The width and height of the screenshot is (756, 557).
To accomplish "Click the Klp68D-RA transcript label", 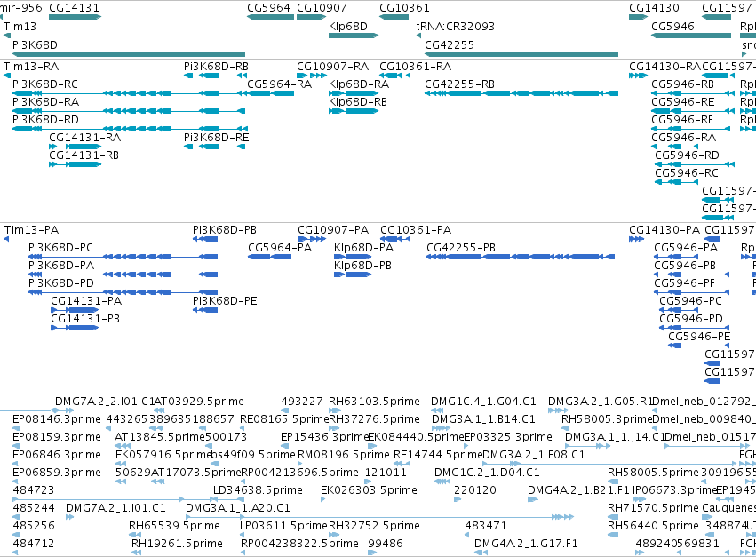I will coord(359,84).
